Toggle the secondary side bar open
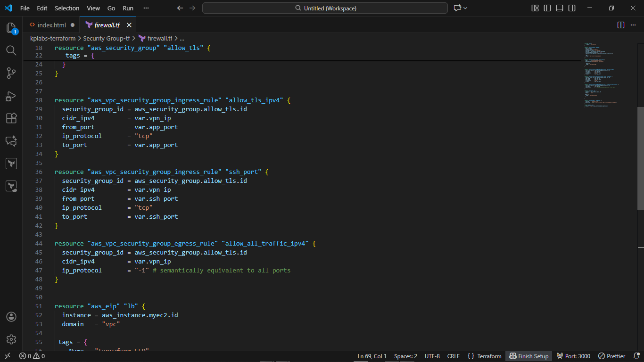This screenshot has width=644, height=362. (571, 8)
